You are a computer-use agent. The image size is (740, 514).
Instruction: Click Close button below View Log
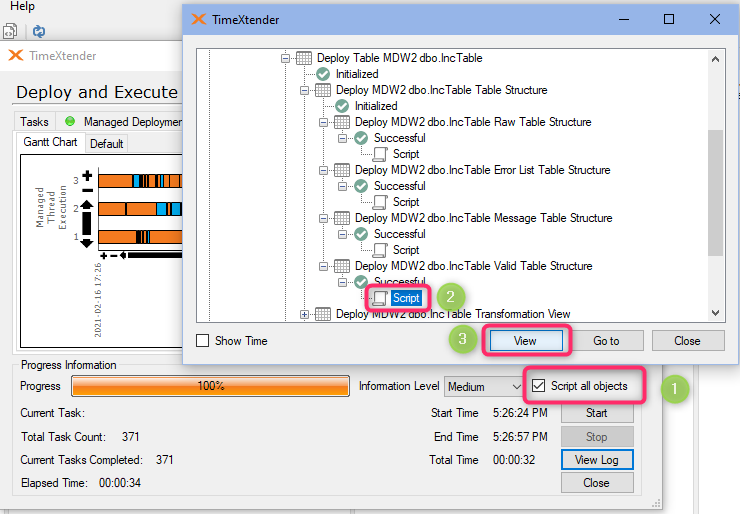[x=597, y=483]
